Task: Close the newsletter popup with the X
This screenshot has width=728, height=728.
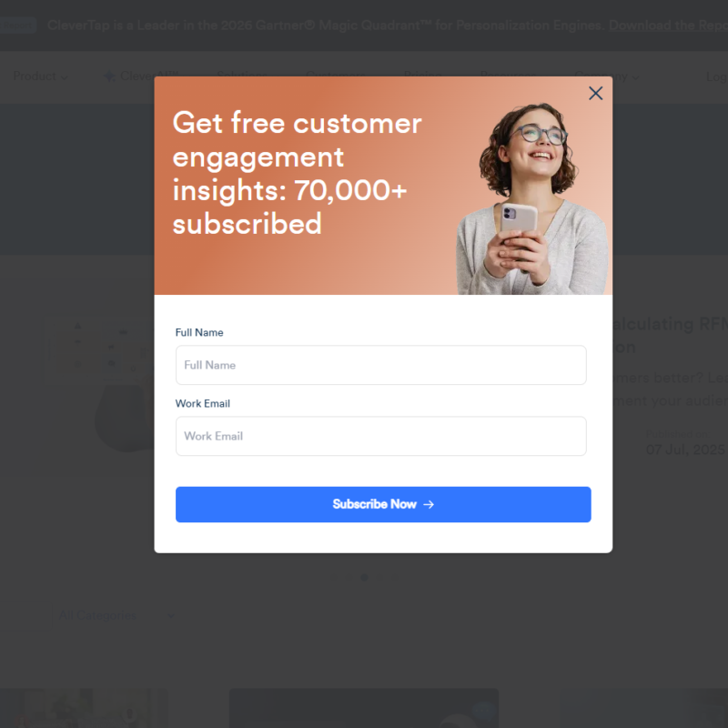Action: coord(596,94)
